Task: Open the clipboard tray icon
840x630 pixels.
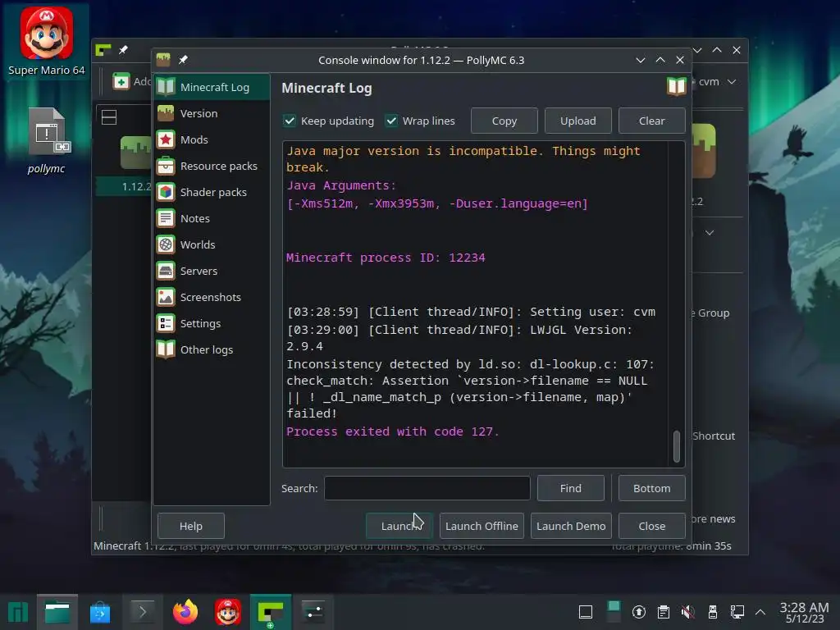Action: tap(663, 612)
